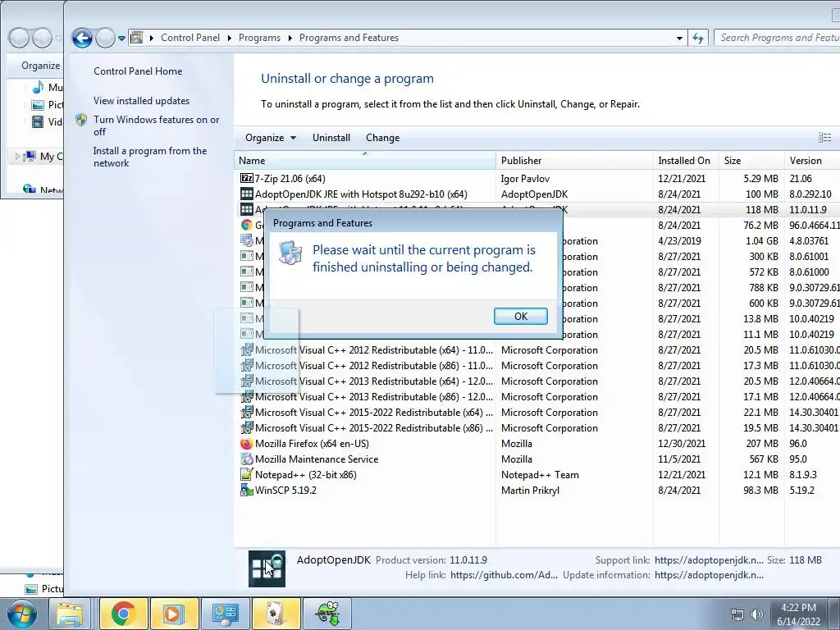Click the Forward navigation arrow button
The width and height of the screenshot is (840, 630).
(105, 38)
